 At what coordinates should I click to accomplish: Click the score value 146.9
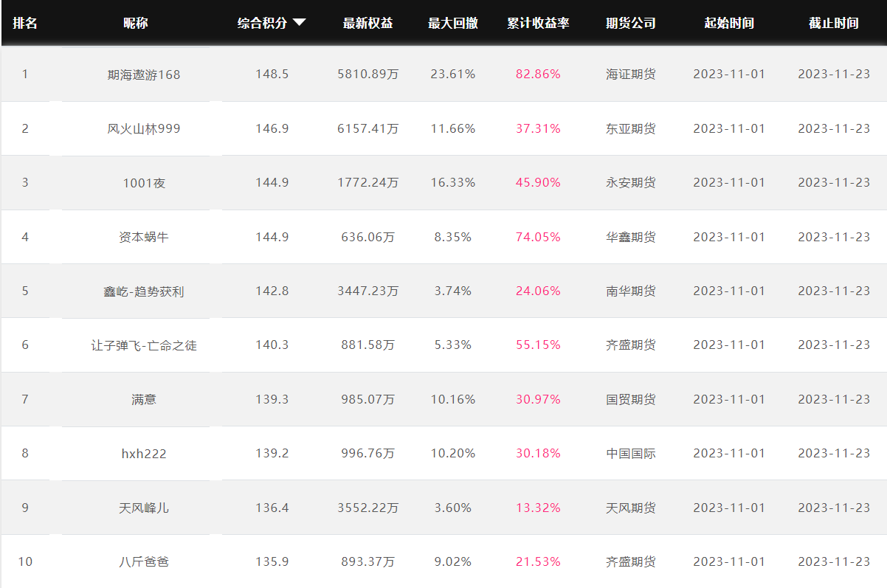[272, 128]
